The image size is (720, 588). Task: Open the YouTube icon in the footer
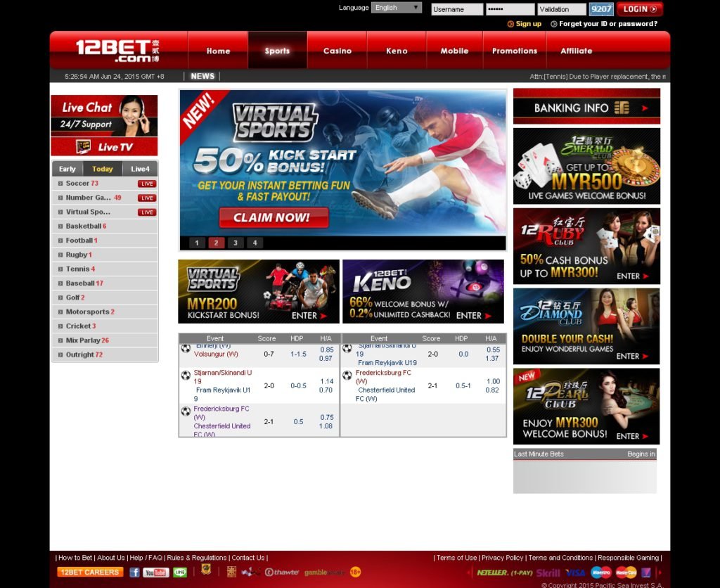(155, 573)
